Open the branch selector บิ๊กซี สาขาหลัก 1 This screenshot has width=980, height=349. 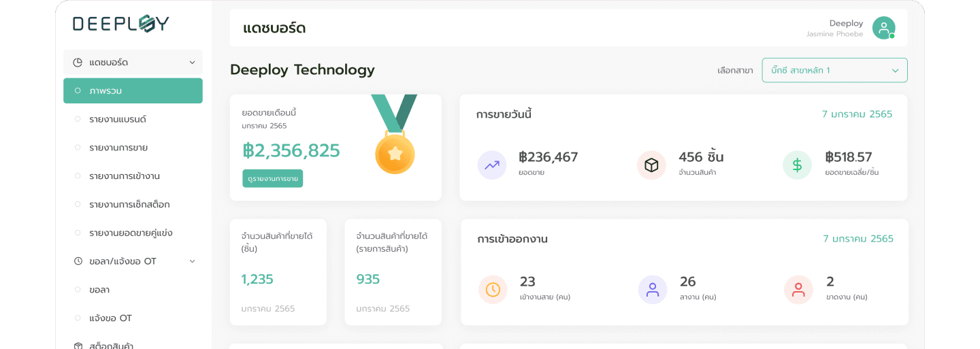coord(834,70)
